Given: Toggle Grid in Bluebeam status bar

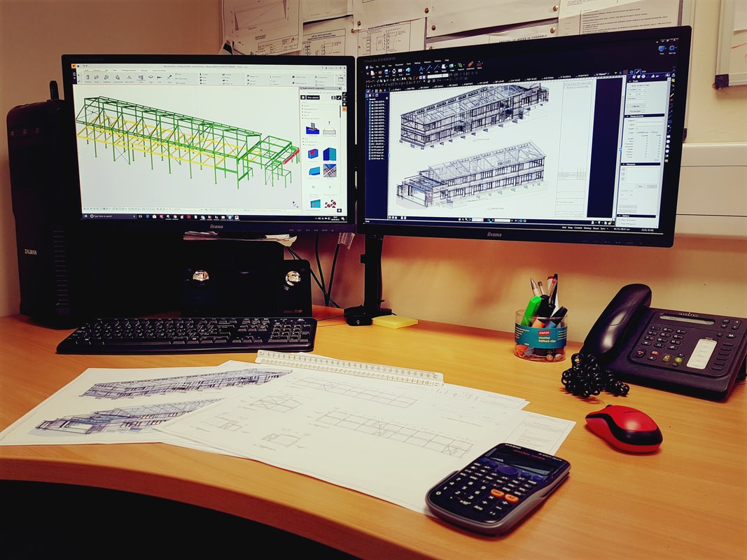Looking at the screenshot, I should click(564, 227).
